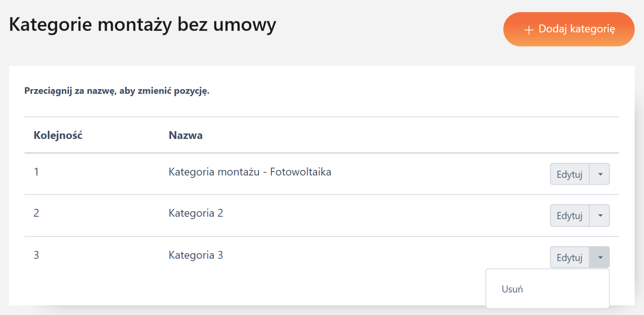
Task: Select the Kategoria montażu - Fotowoltaika name
Action: point(250,172)
